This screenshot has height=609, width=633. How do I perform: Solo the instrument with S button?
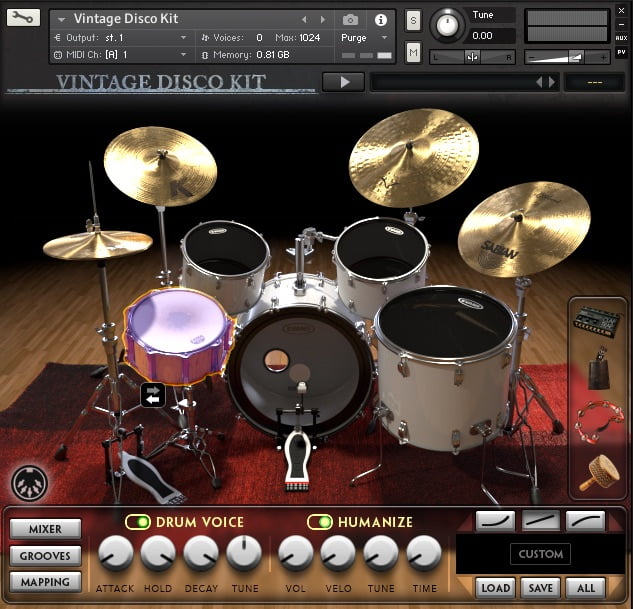tap(413, 20)
